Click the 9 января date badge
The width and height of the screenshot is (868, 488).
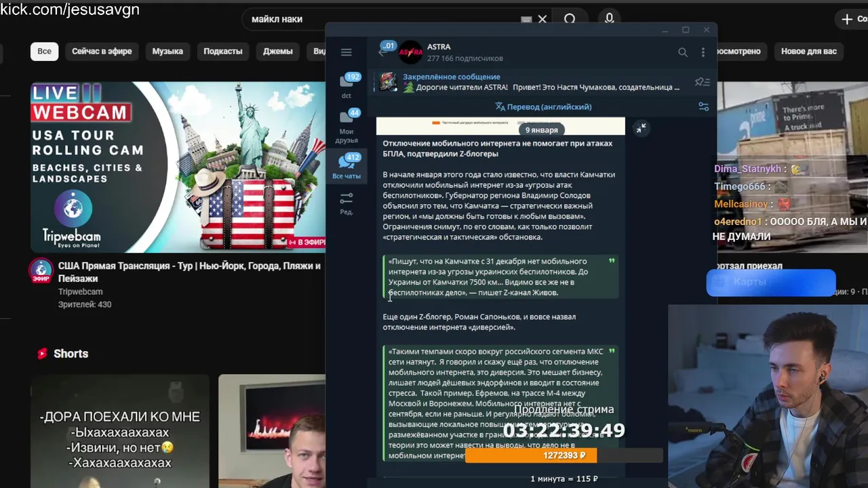(x=541, y=129)
